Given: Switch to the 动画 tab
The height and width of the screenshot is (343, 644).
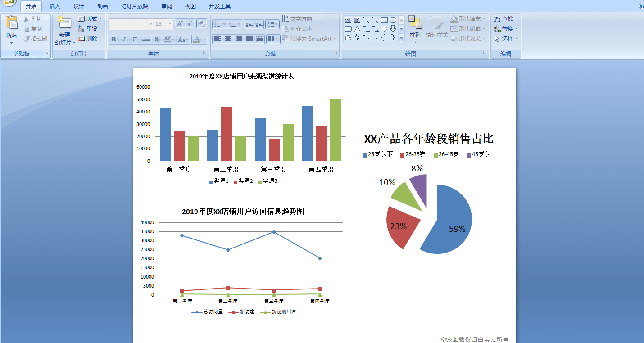Looking at the screenshot, I should coord(103,6).
